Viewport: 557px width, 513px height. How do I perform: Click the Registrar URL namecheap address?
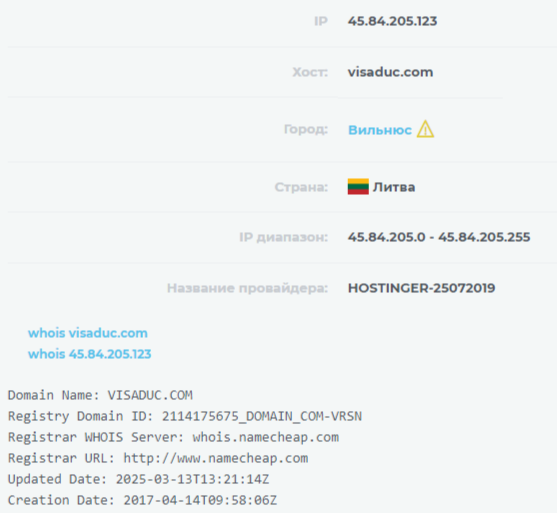pyautogui.click(x=216, y=458)
